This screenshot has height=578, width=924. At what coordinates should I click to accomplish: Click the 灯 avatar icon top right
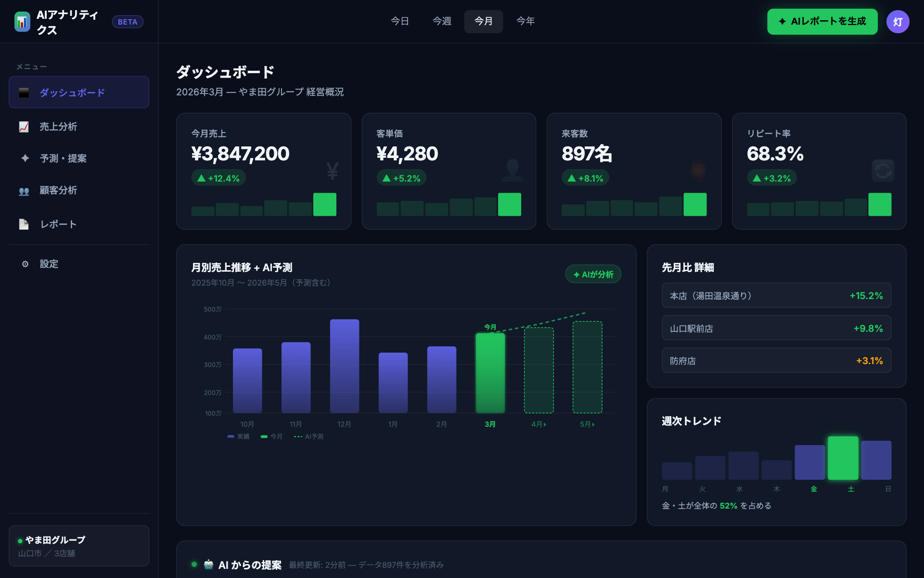[x=898, y=21]
